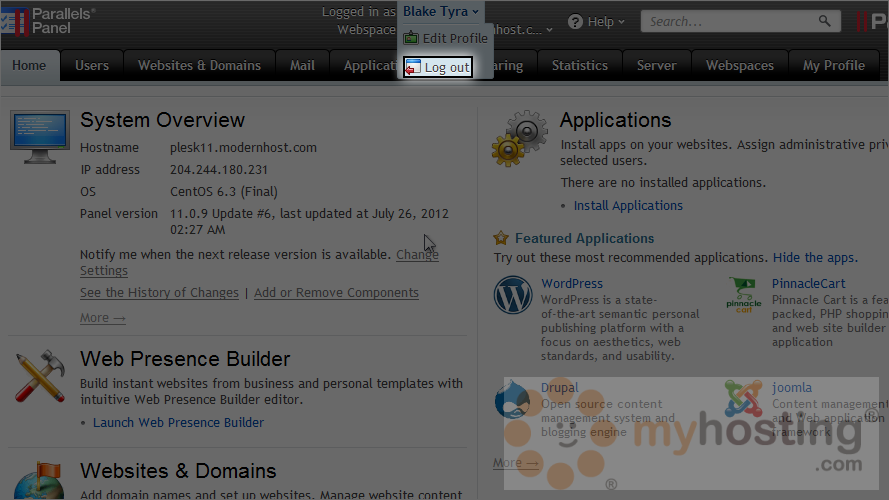This screenshot has width=889, height=500.
Task: Click the System Overview monitor icon
Action: pyautogui.click(x=40, y=137)
